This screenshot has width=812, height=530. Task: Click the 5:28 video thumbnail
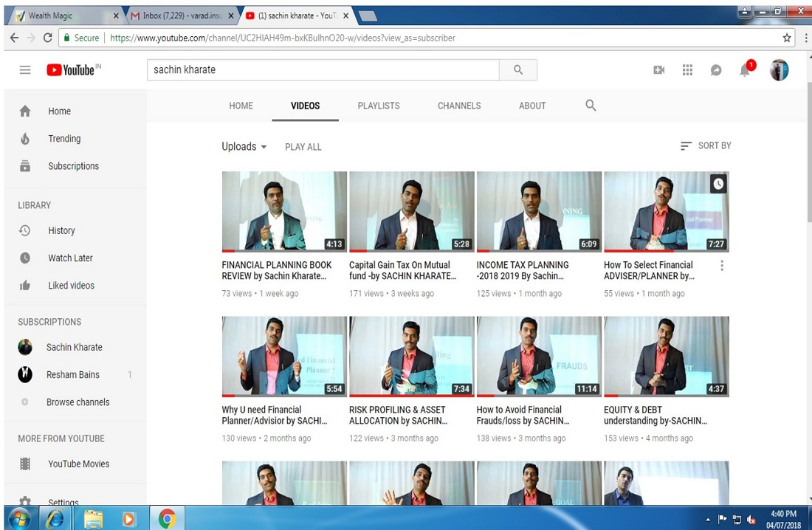click(x=412, y=211)
